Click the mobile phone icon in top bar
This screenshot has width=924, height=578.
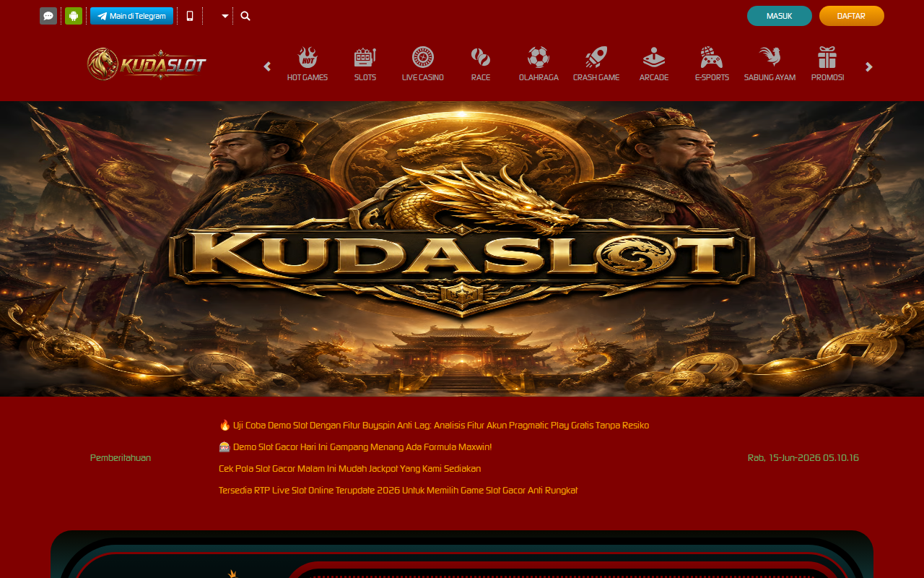(190, 16)
